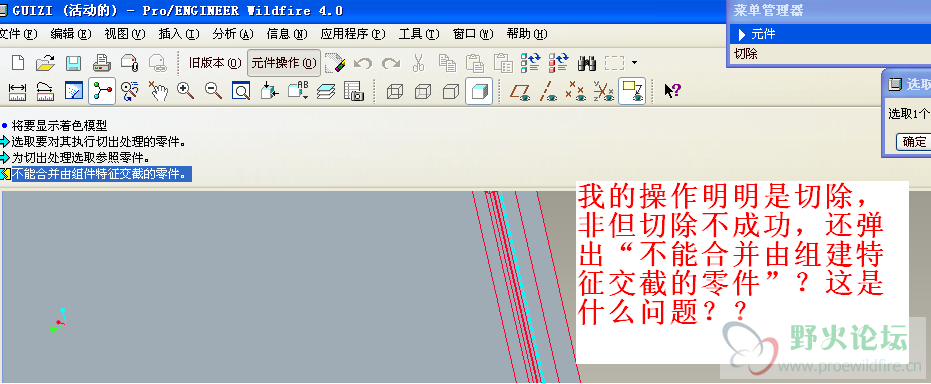The image size is (931, 384).
Task: Open the saved view list dropdown
Action: tap(298, 91)
